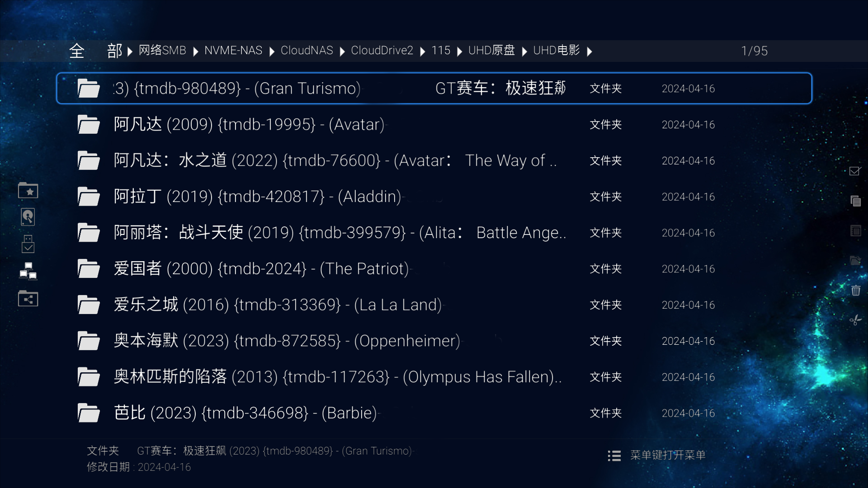Select the Barbie folder row
Viewport: 868px width, 488px height.
245,413
